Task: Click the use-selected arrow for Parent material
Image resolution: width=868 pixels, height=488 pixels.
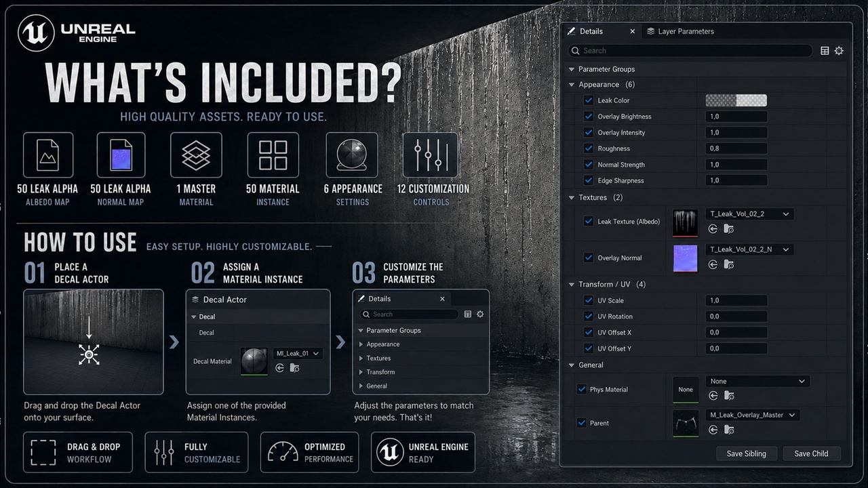Action: (x=713, y=430)
